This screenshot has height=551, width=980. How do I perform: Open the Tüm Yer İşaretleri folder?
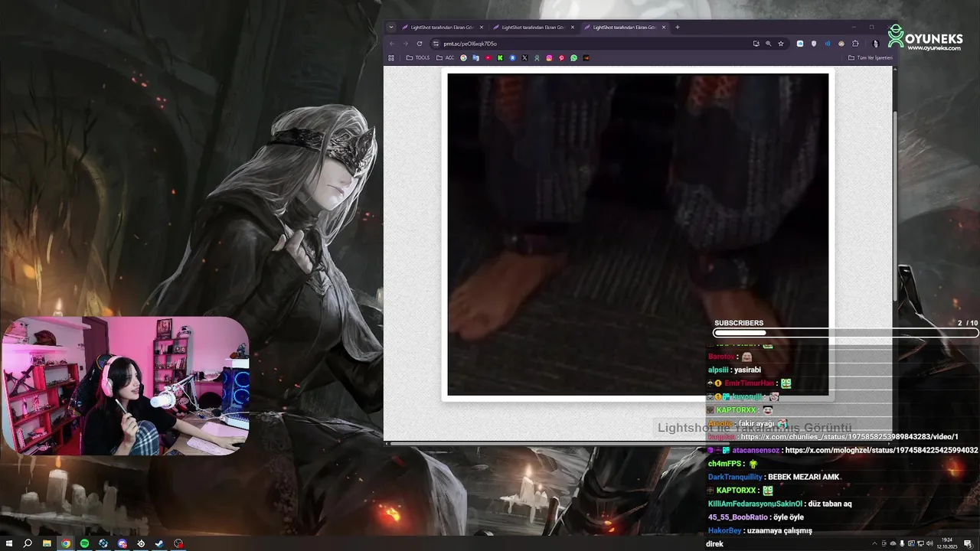pos(871,58)
